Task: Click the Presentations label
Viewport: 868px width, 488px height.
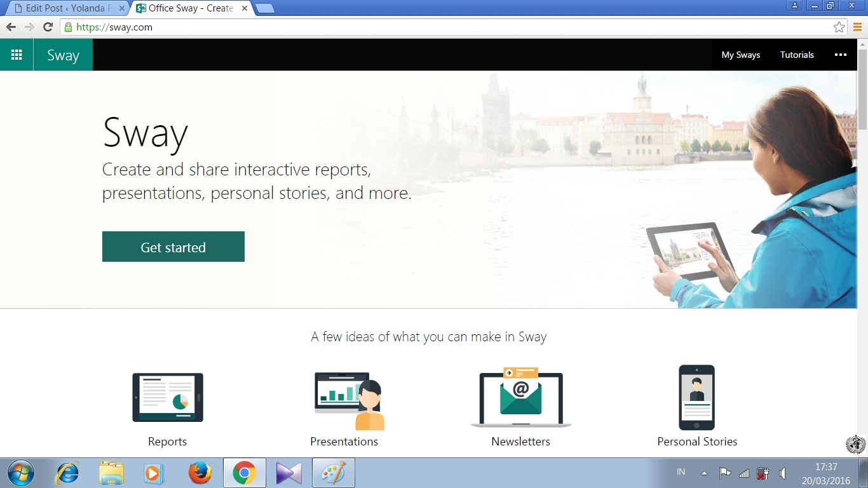Action: click(344, 442)
